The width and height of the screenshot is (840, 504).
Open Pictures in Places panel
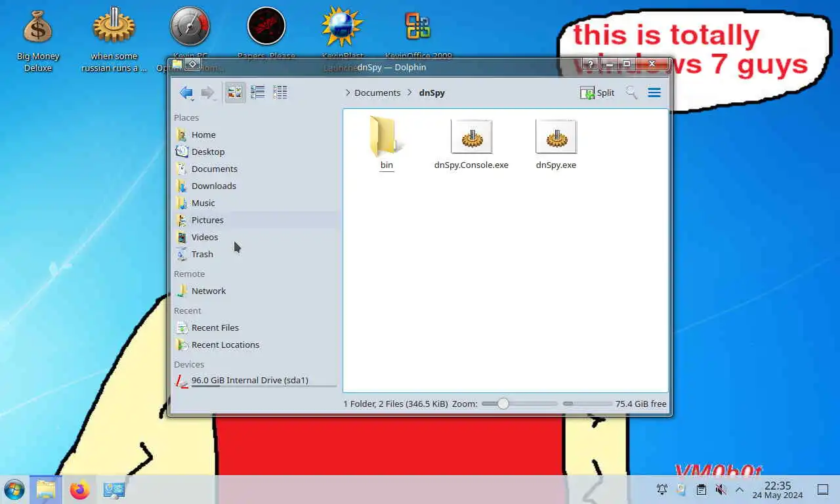pos(255,220)
